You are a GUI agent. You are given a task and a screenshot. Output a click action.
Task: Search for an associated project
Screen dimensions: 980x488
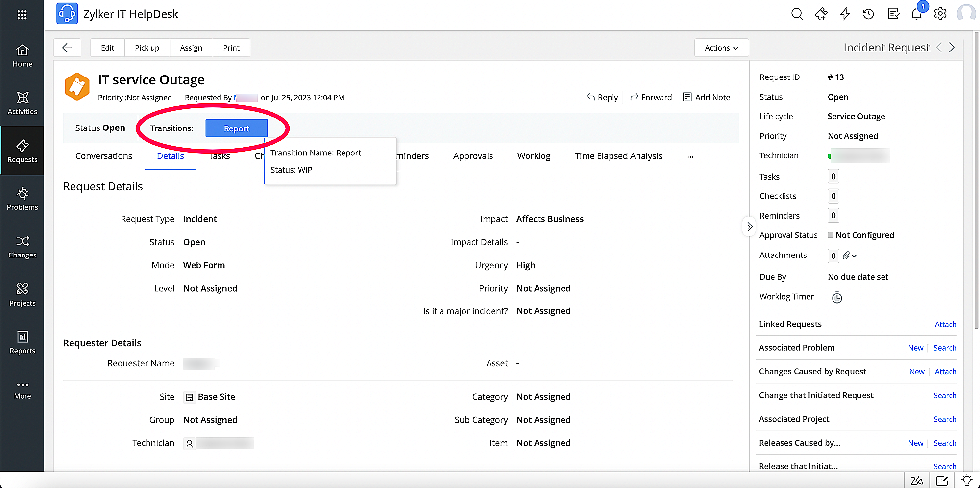(945, 419)
